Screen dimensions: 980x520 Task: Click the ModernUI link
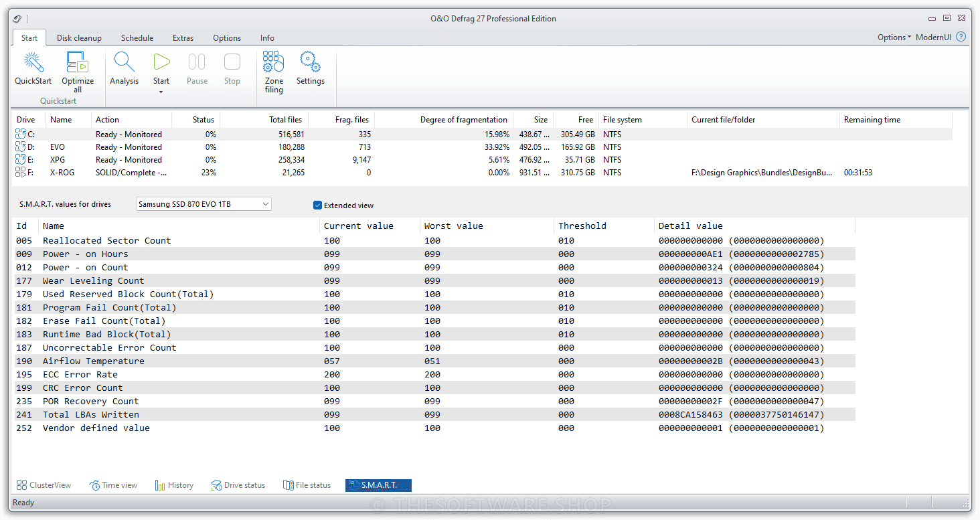[933, 37]
